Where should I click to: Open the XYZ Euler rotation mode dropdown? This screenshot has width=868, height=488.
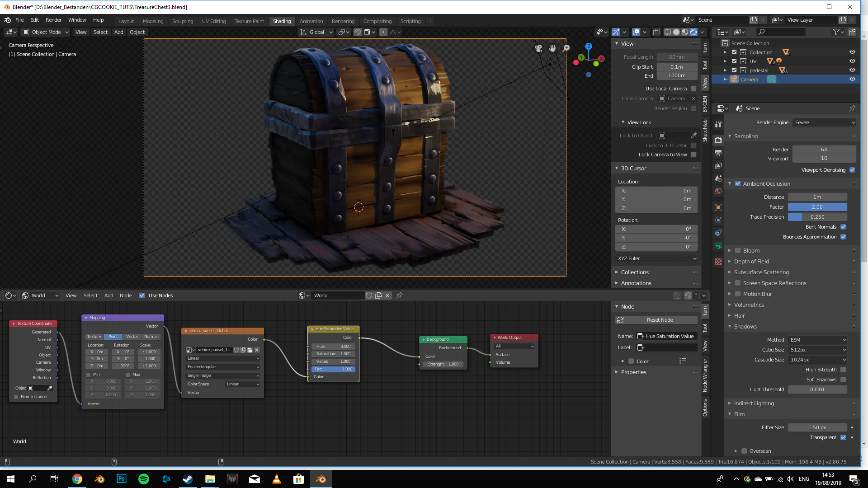tap(656, 258)
